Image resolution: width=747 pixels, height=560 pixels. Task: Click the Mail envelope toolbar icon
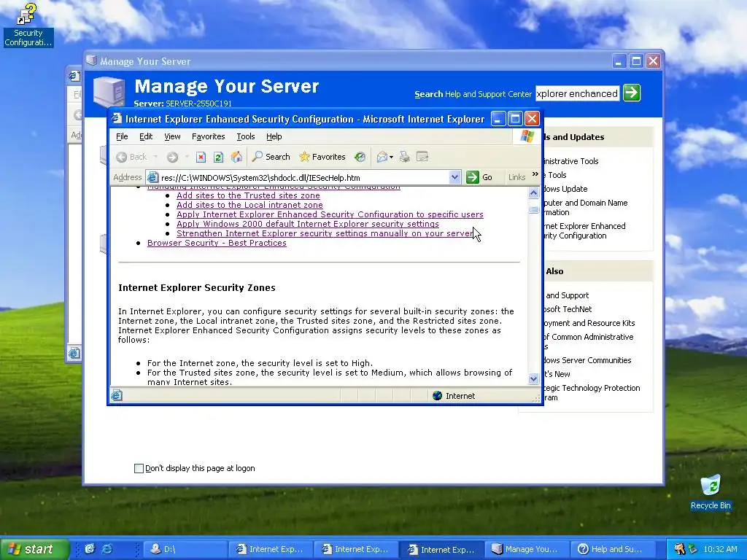click(382, 157)
